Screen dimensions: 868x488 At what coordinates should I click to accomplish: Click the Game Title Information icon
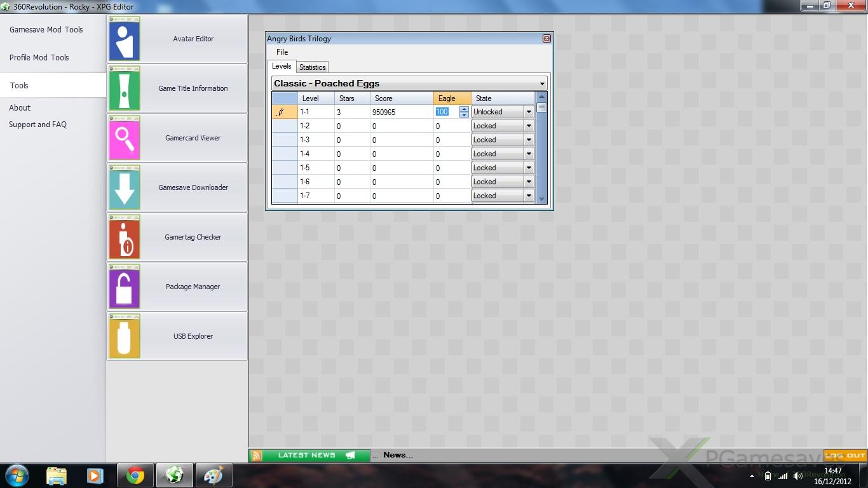(125, 88)
